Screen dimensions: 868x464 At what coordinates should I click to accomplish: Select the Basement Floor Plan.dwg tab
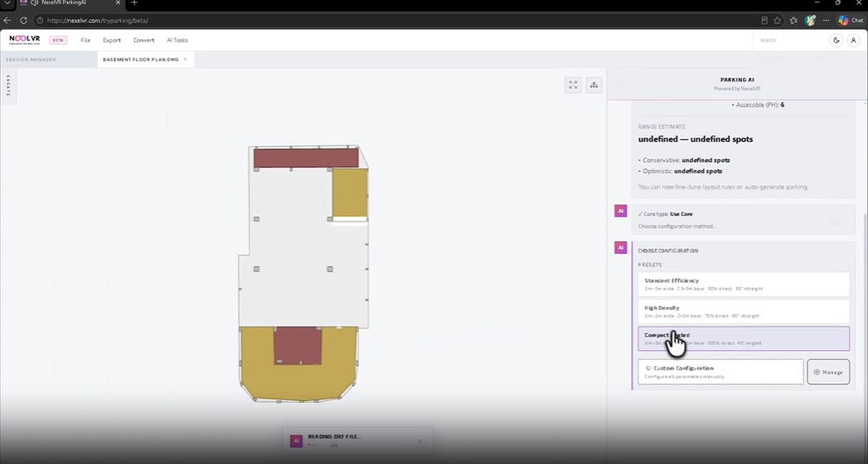point(141,60)
